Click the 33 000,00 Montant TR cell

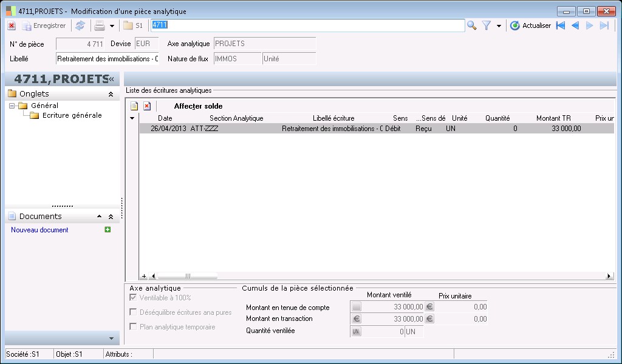click(x=566, y=129)
